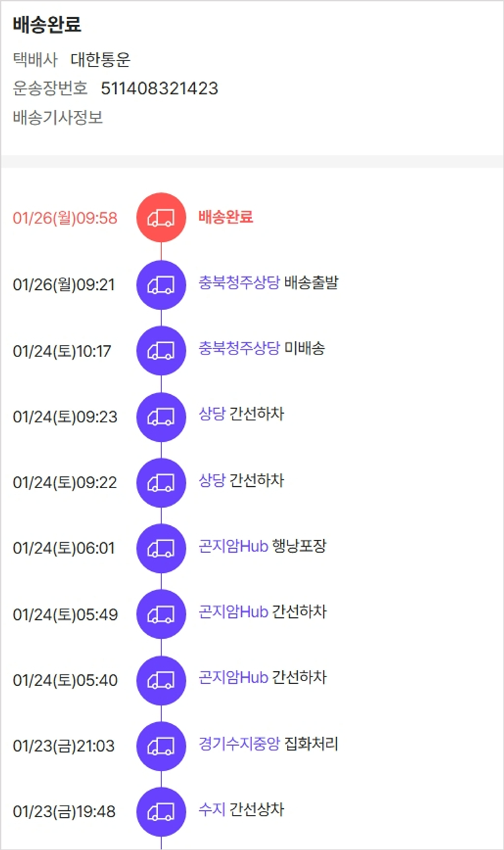Click truck icon next to 곤지암Hub 행낭포장
Screen dimensions: 504x850
pos(161,547)
